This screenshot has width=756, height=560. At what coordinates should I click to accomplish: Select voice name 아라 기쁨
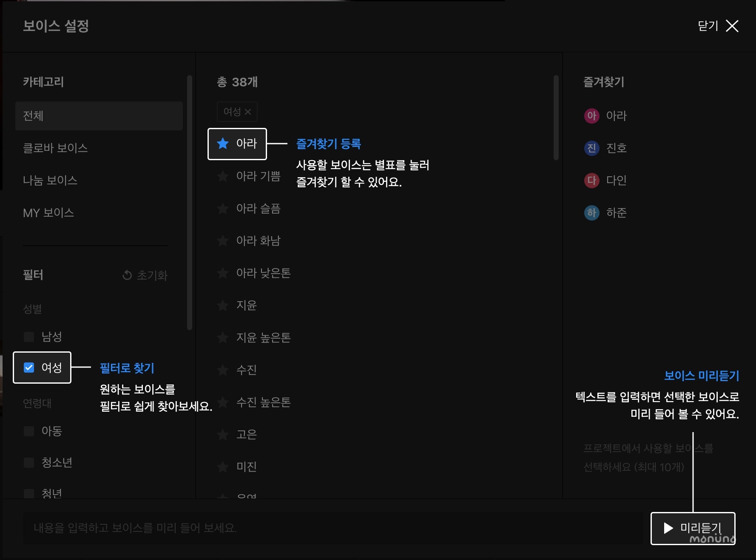(259, 176)
